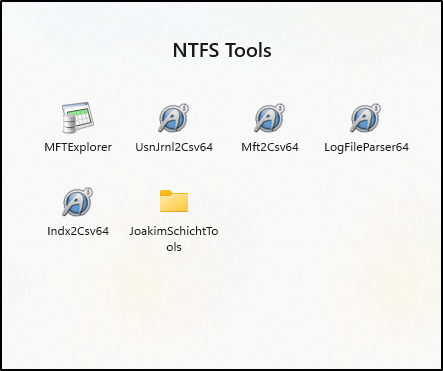The image size is (443, 371).
Task: Click the NTFS Tools heading
Action: pyautogui.click(x=222, y=50)
